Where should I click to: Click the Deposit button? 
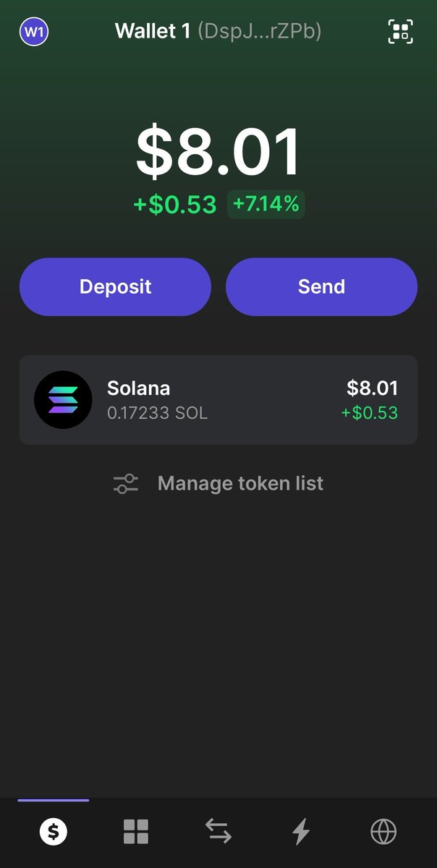pos(115,286)
